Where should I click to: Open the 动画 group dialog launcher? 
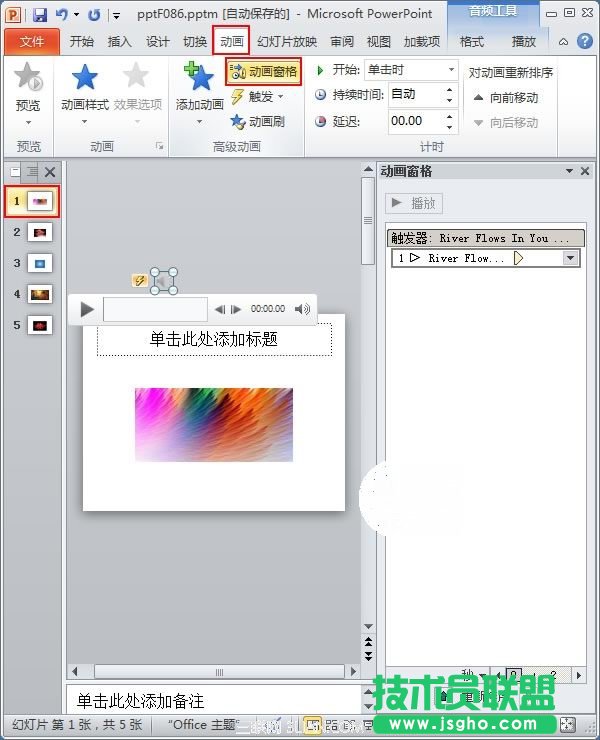click(x=160, y=146)
